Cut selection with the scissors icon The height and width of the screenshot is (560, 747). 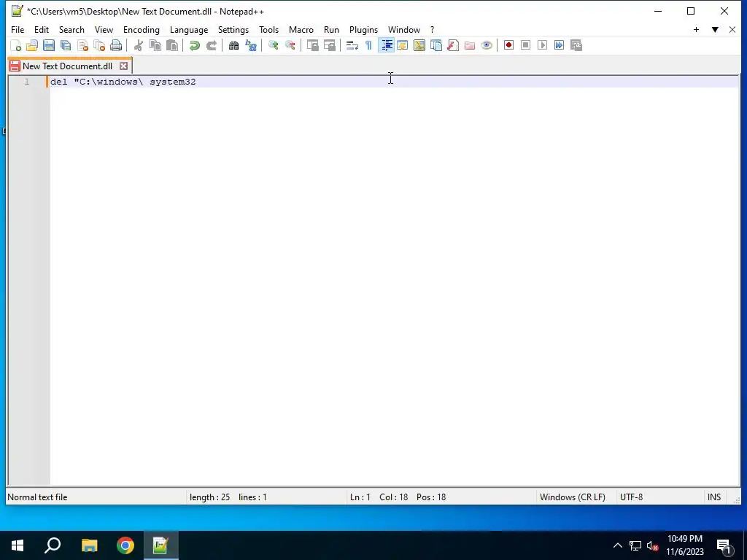pos(138,45)
